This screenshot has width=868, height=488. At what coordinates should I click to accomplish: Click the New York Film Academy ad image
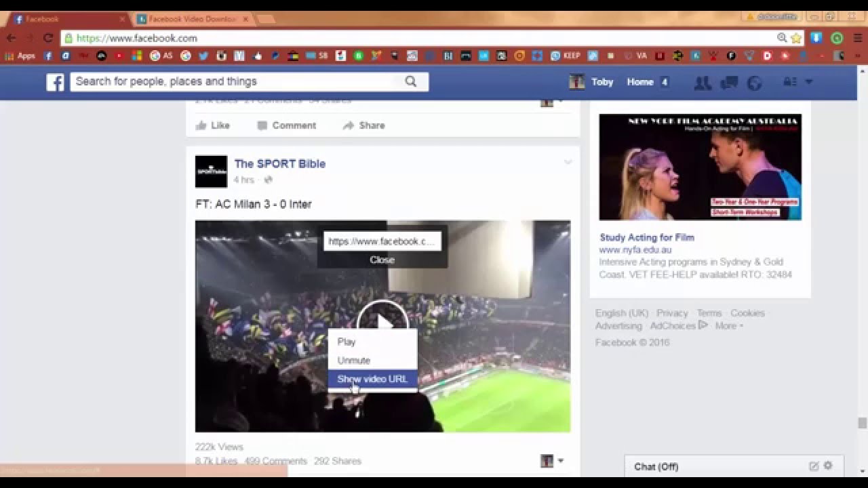click(x=700, y=167)
